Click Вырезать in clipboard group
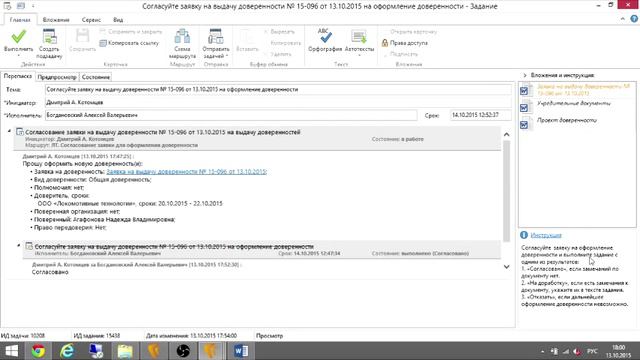The height and width of the screenshot is (360, 640). pyautogui.click(x=279, y=31)
